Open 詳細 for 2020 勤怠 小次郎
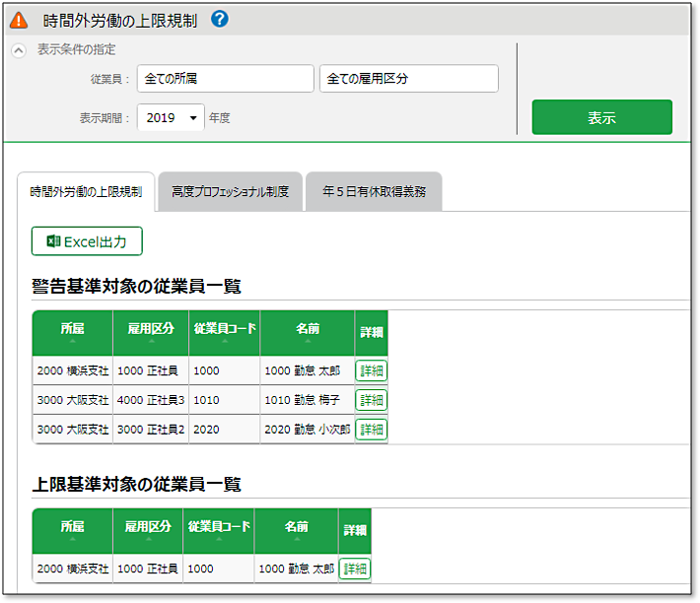 372,430
